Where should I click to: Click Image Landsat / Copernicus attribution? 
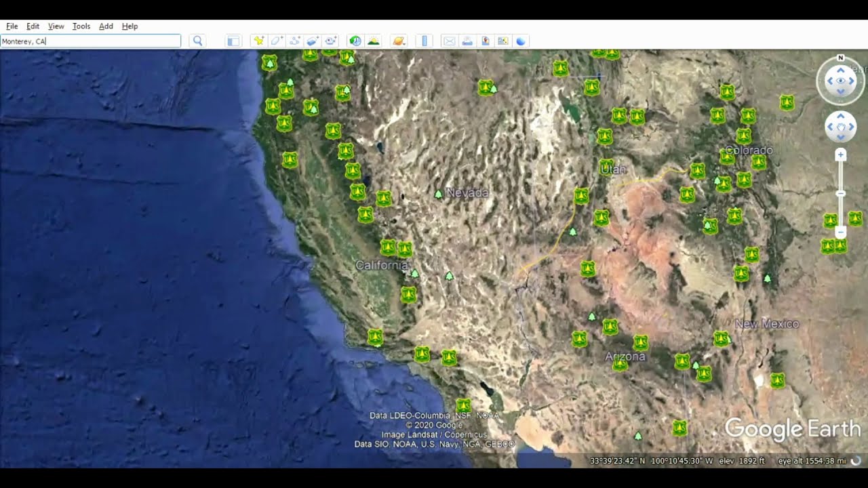tap(434, 434)
